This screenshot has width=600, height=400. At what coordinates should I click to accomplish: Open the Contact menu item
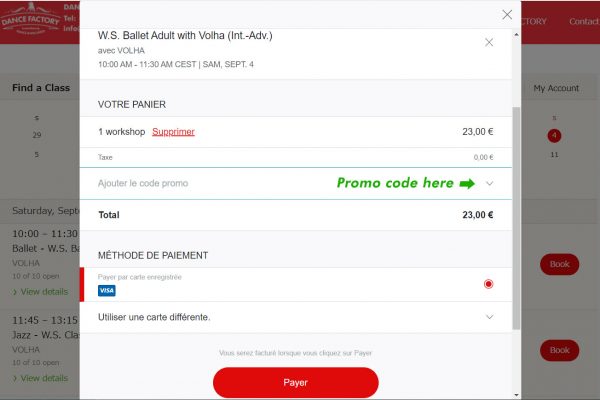[x=584, y=21]
